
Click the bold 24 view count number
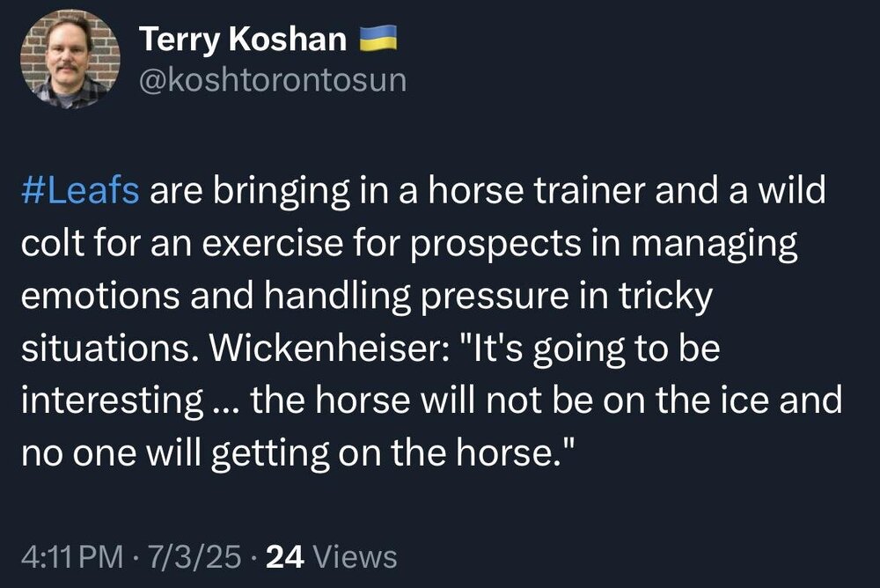(285, 556)
